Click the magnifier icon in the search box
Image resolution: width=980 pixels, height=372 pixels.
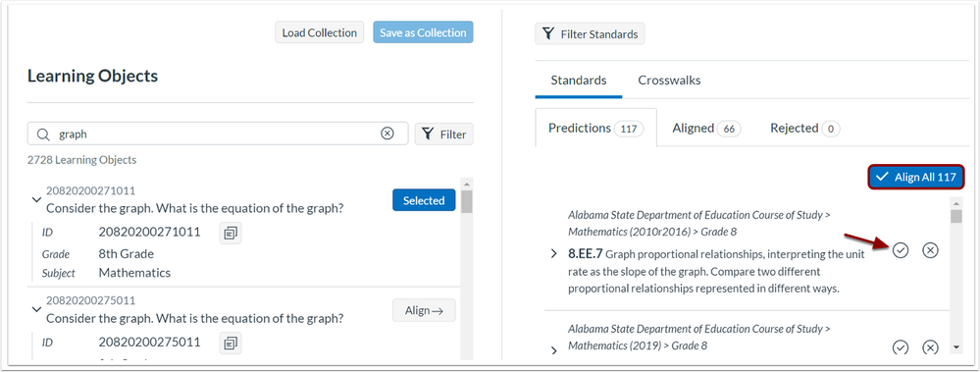coord(43,133)
